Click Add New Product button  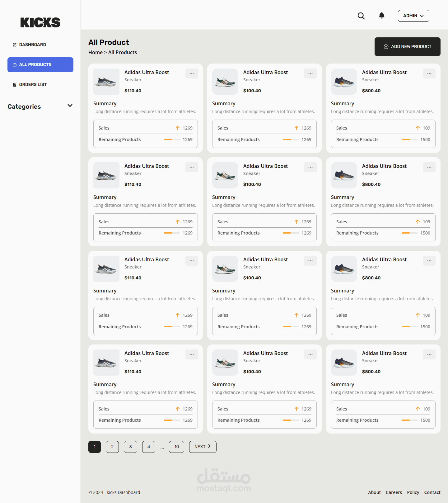click(x=408, y=47)
